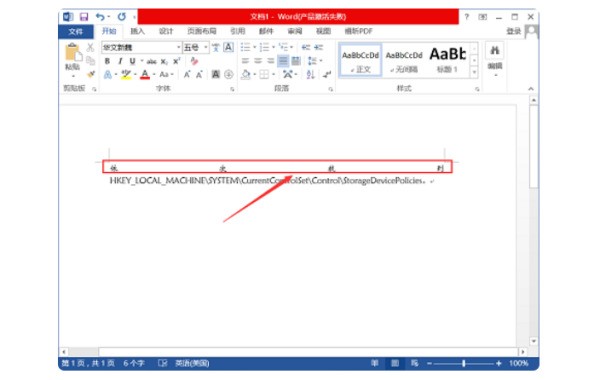Screen dimensions: 600x380
Task: Switch to the 设计 (Design) tab
Action: 166,31
